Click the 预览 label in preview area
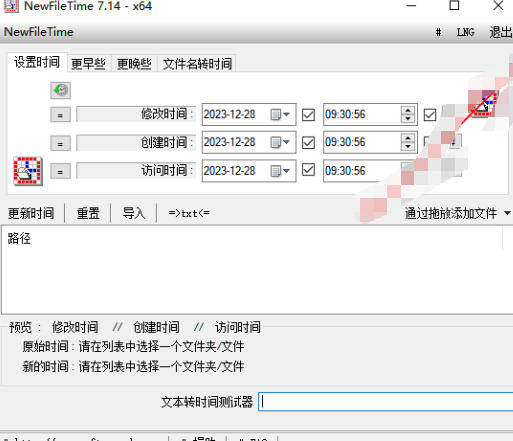 coord(20,327)
